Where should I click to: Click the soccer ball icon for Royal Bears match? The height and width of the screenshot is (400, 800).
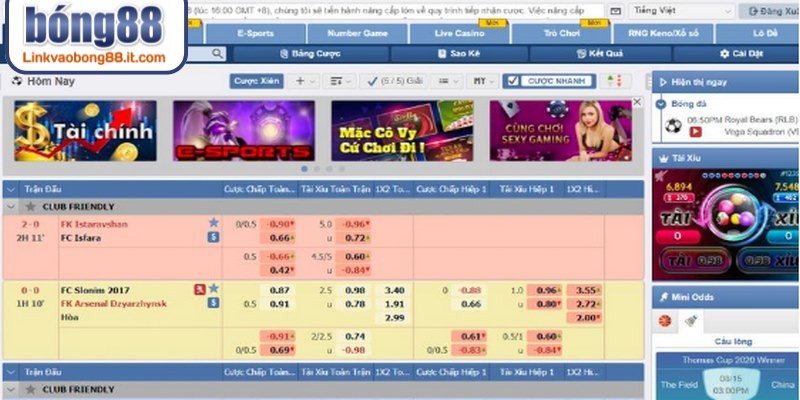pos(673,126)
